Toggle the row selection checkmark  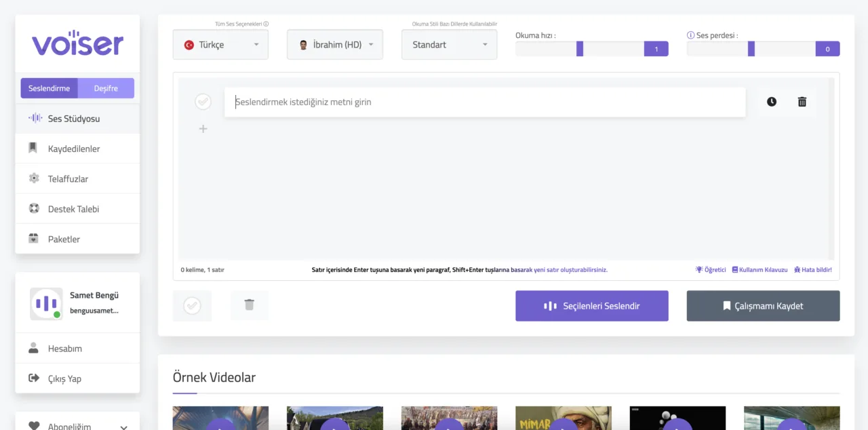click(x=203, y=102)
